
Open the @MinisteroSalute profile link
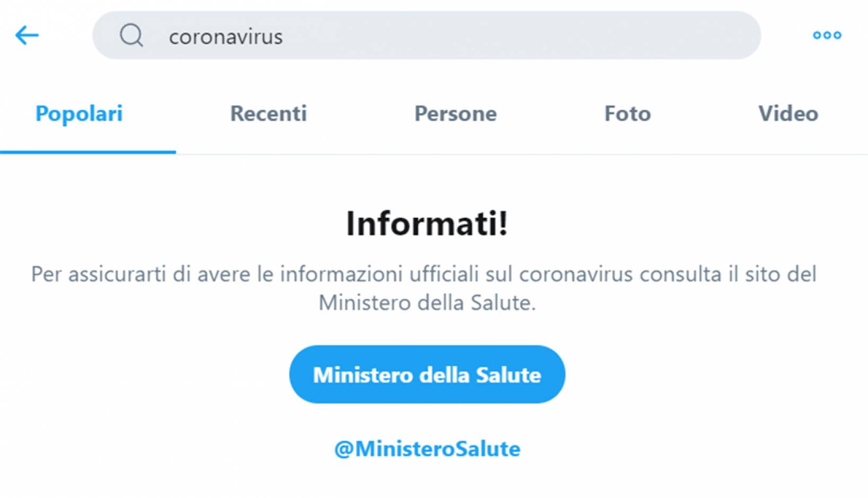427,449
